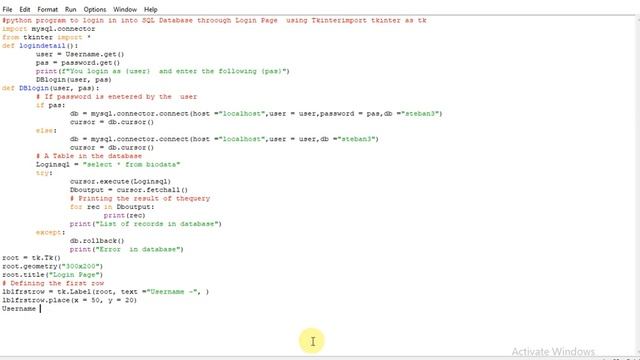Open the Edit menu
This screenshot has height=360, width=640.
pyautogui.click(x=25, y=9)
